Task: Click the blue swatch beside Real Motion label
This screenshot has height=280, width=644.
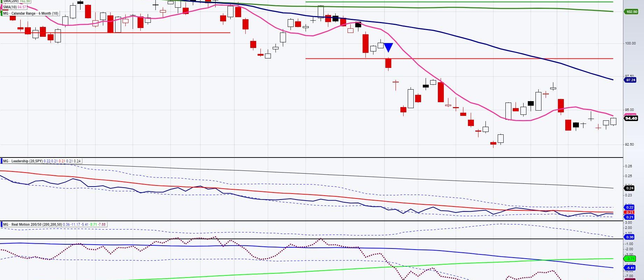Action: coord(1,224)
